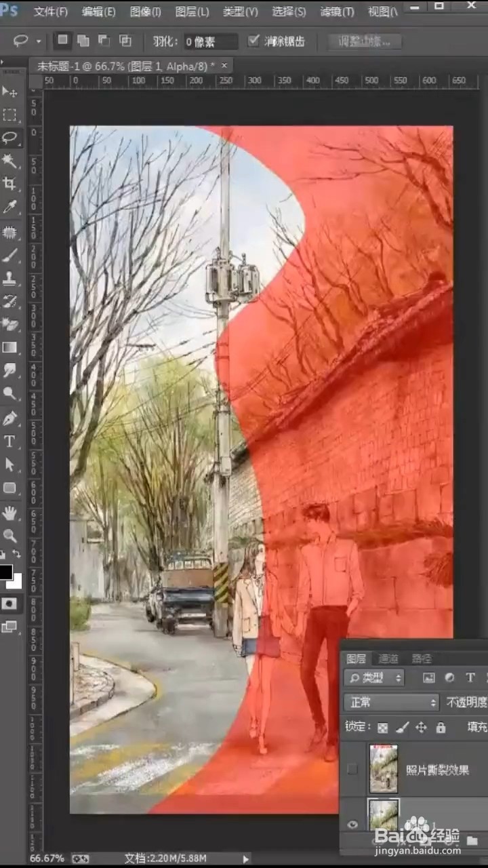The image size is (488, 868).
Task: Toggle lock all padlock icon
Action: (441, 728)
